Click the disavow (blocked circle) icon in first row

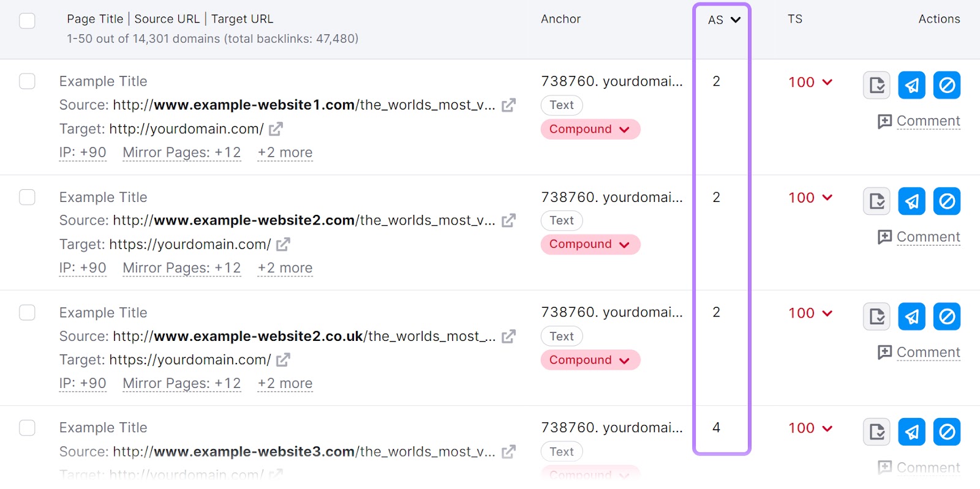click(x=946, y=85)
